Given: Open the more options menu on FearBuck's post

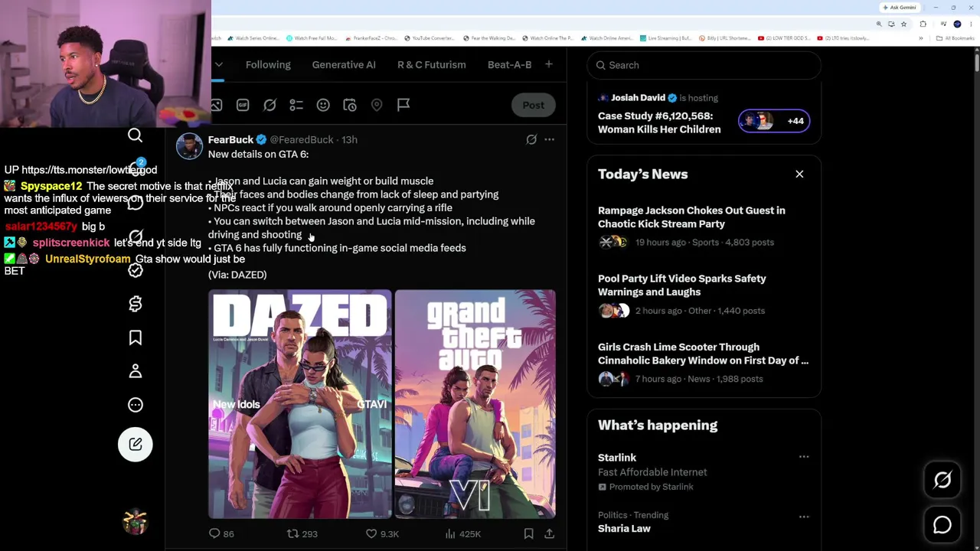Looking at the screenshot, I should [x=549, y=139].
